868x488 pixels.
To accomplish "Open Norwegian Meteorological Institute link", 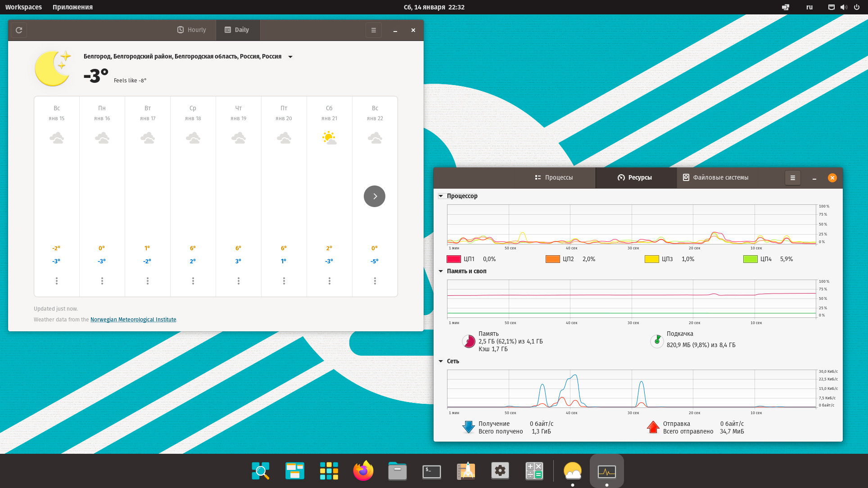I will pos(133,320).
